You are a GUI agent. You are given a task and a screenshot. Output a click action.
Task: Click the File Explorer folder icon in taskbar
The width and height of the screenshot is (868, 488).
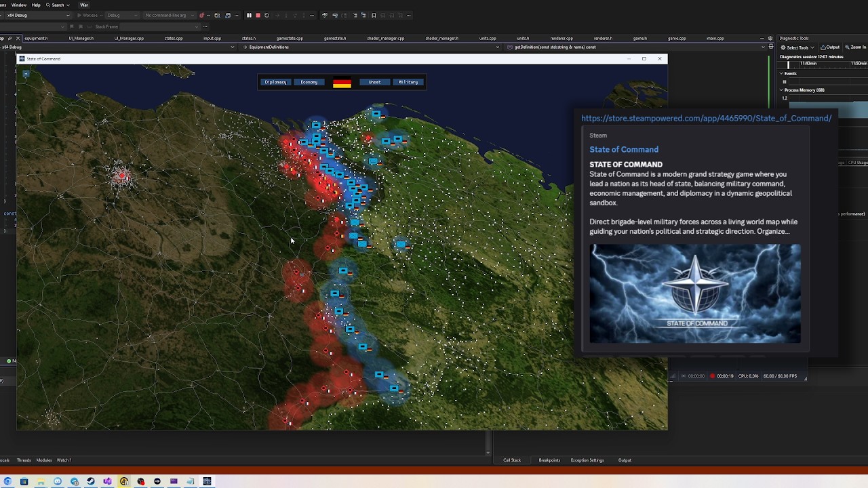click(41, 481)
